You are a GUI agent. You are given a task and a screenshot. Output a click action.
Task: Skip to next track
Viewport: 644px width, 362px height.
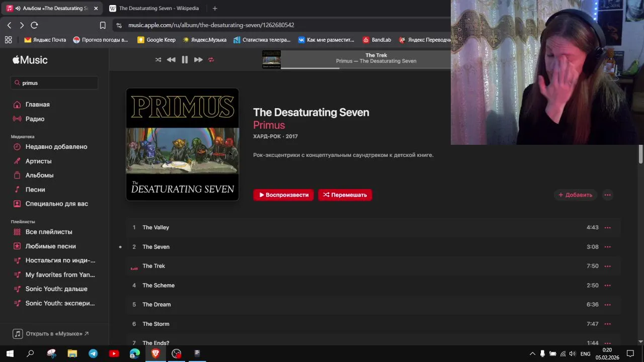tap(198, 60)
